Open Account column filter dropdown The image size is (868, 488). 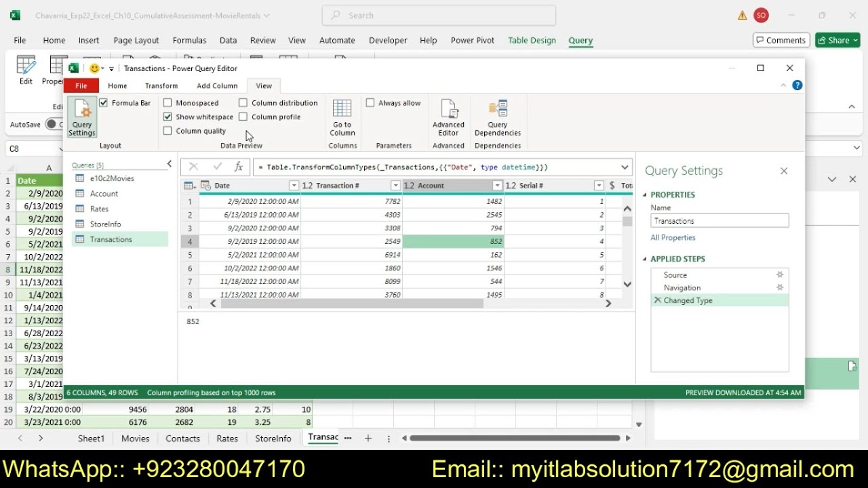[497, 186]
